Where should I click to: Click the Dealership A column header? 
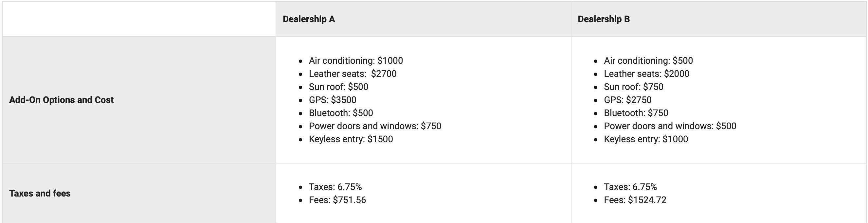click(309, 19)
